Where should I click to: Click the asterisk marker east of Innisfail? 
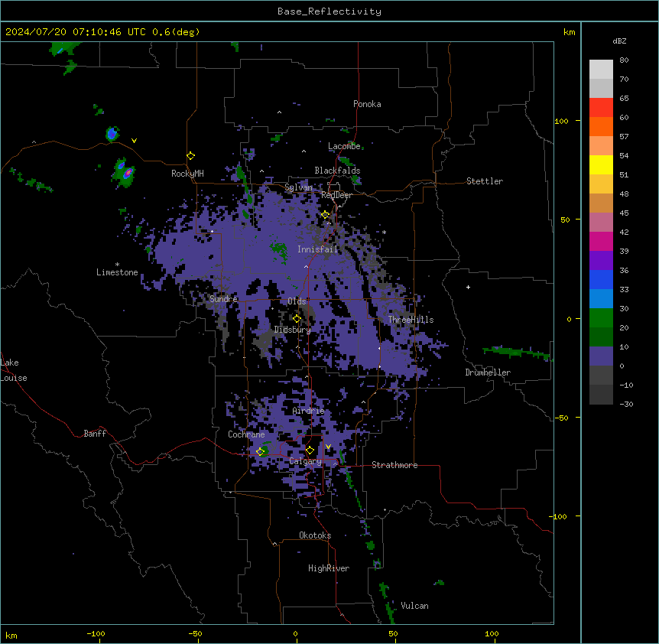point(384,232)
